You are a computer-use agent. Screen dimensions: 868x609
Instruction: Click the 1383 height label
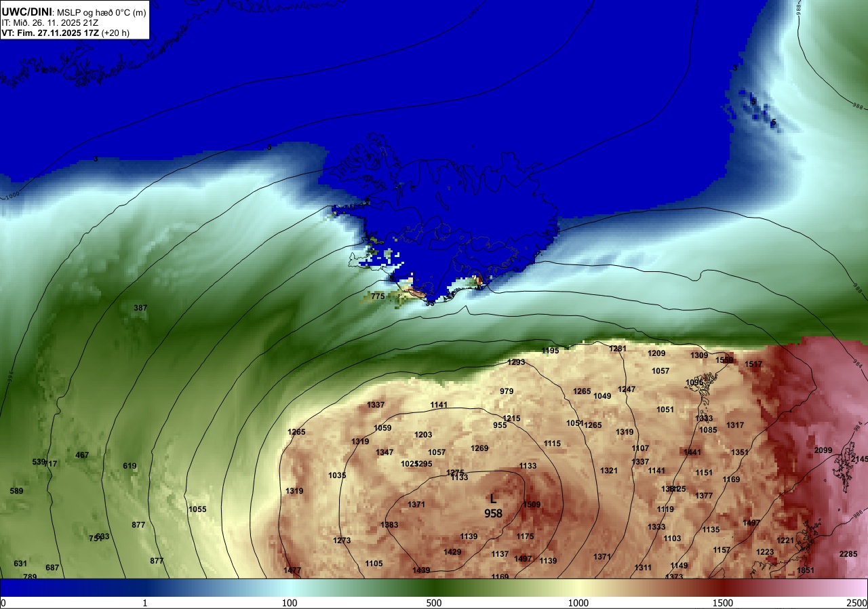[389, 525]
